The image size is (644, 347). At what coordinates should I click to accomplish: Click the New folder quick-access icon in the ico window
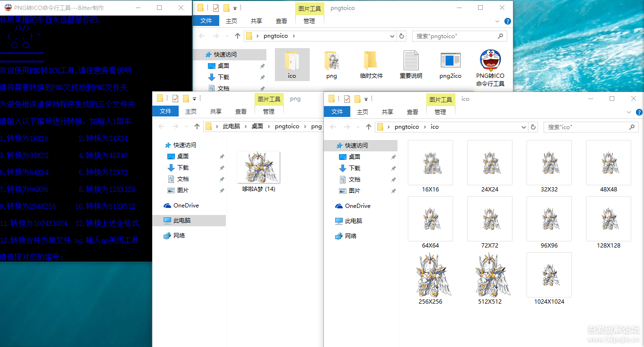(357, 99)
